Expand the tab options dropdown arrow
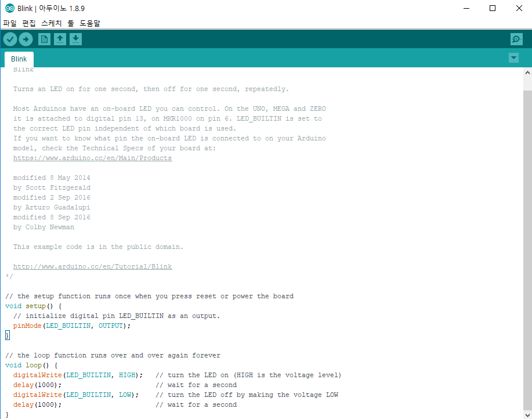Screen dimensions: 532x419 (x=513, y=57)
